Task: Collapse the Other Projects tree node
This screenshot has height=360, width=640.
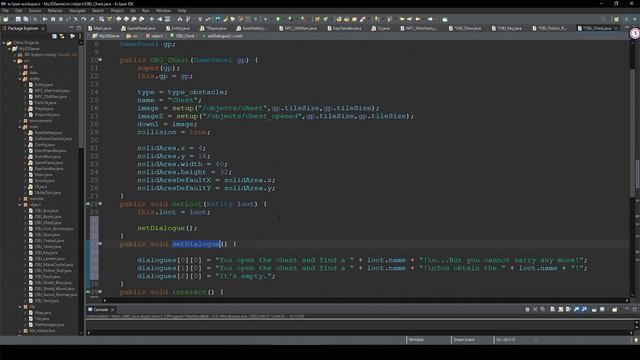Action: 4,42
